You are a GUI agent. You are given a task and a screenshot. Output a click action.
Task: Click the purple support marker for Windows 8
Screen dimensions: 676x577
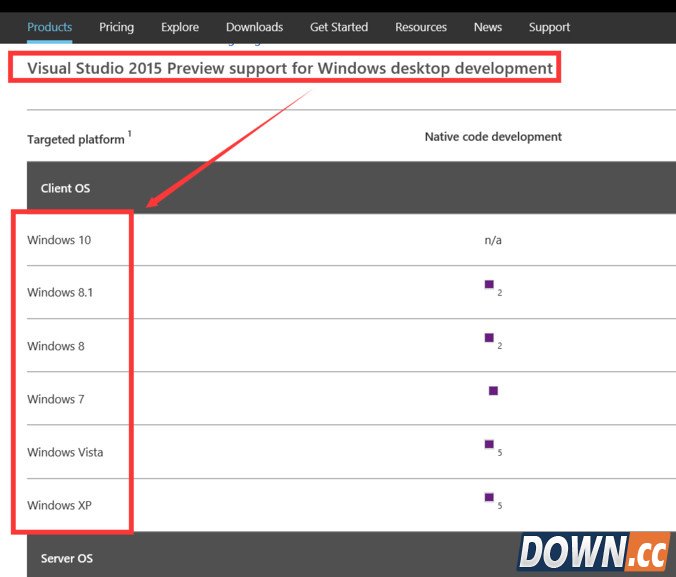pyautogui.click(x=489, y=338)
